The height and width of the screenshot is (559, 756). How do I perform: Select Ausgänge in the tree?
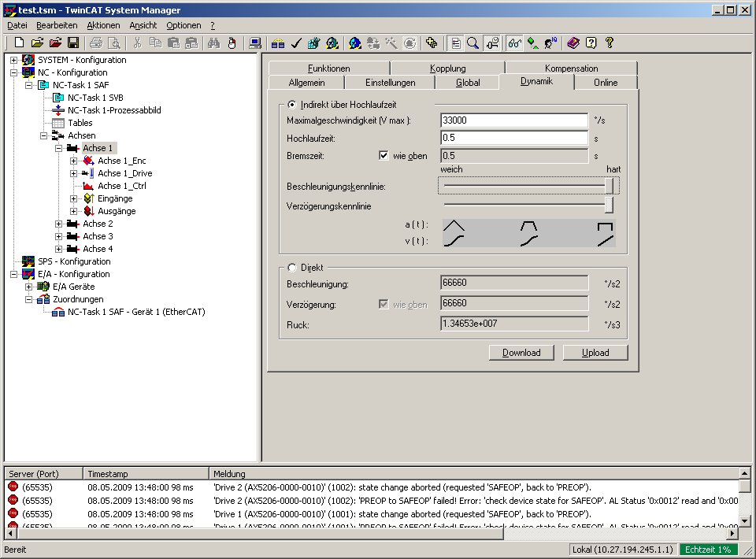(117, 211)
